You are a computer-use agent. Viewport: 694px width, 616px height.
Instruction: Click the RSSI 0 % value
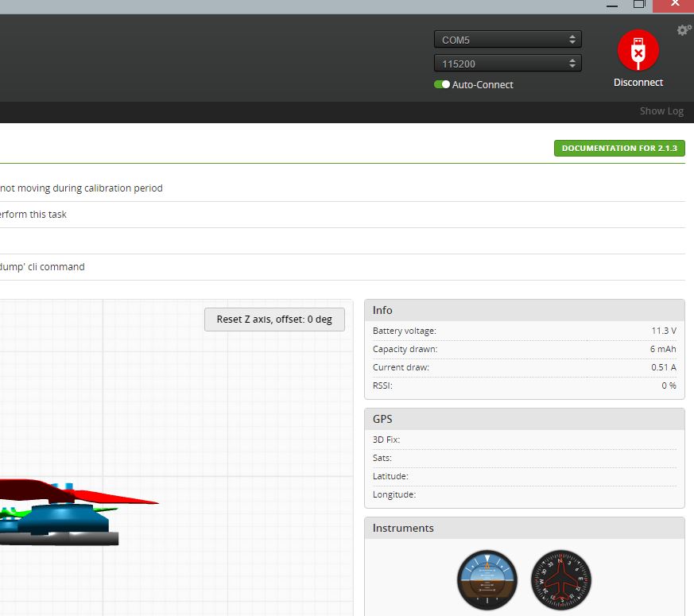pyautogui.click(x=668, y=385)
